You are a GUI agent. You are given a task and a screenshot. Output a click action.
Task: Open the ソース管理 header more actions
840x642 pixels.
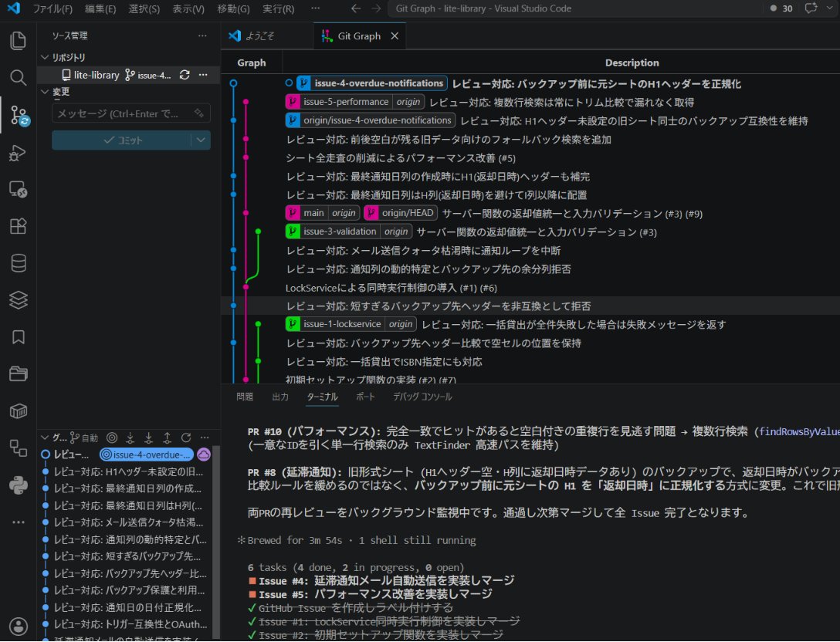tap(202, 35)
